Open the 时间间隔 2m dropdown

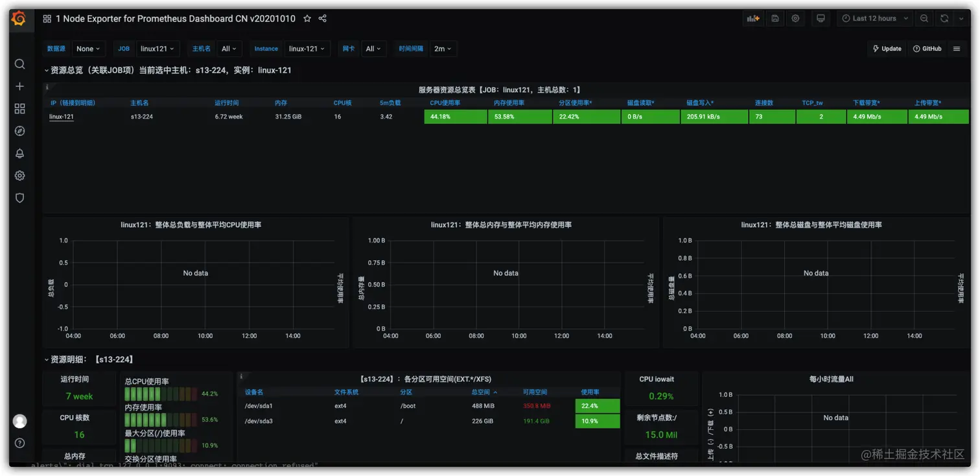[x=443, y=49]
